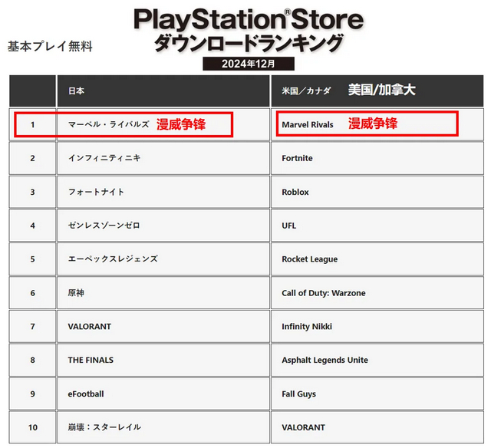Open the eFootball entry
This screenshot has height=448, width=491.
tap(86, 394)
